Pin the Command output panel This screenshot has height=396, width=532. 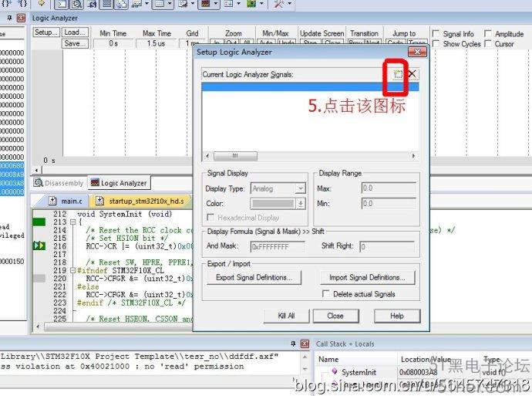pos(294,344)
